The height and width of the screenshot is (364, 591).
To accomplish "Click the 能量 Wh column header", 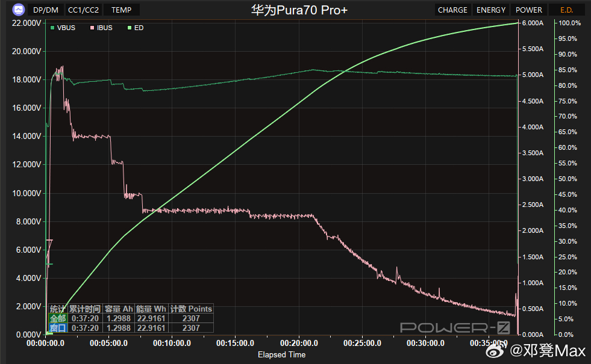I will (151, 309).
